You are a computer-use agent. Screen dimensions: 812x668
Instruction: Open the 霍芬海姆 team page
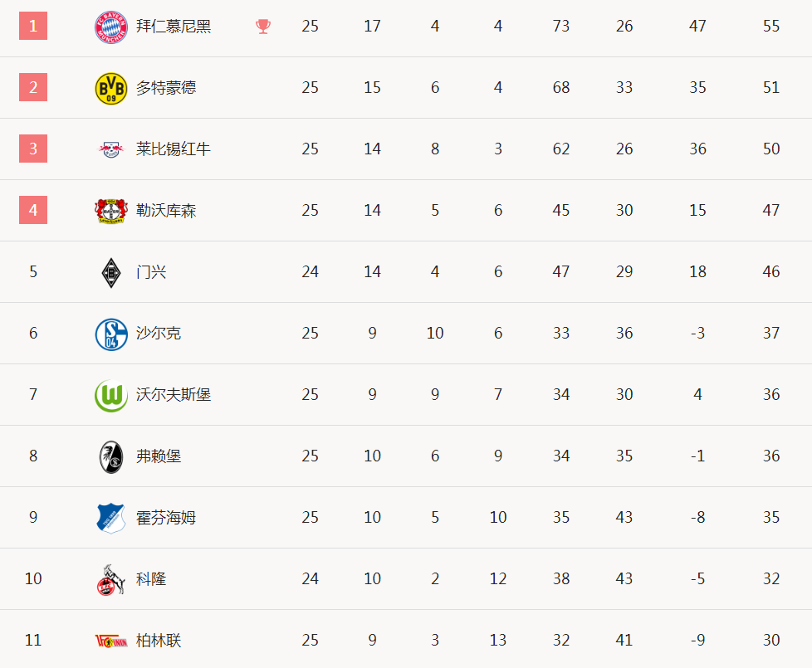pos(166,518)
